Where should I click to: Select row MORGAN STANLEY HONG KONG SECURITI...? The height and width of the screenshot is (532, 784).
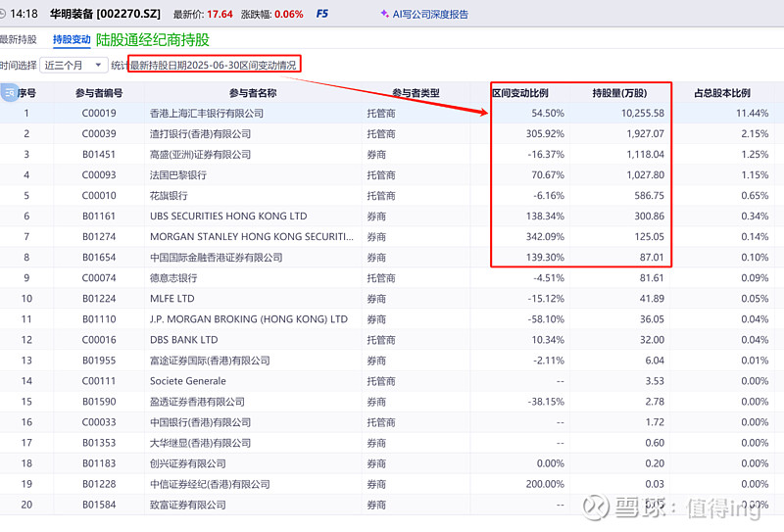392,236
